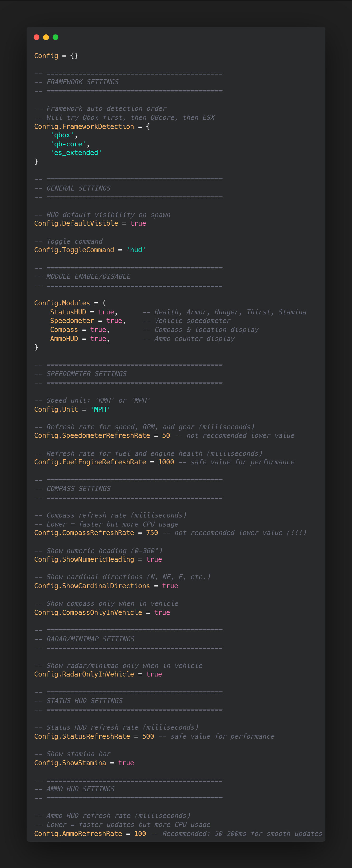Screen dimensions: 352x868
Task: Select the 'qbox' string entry
Action: pos(62,135)
